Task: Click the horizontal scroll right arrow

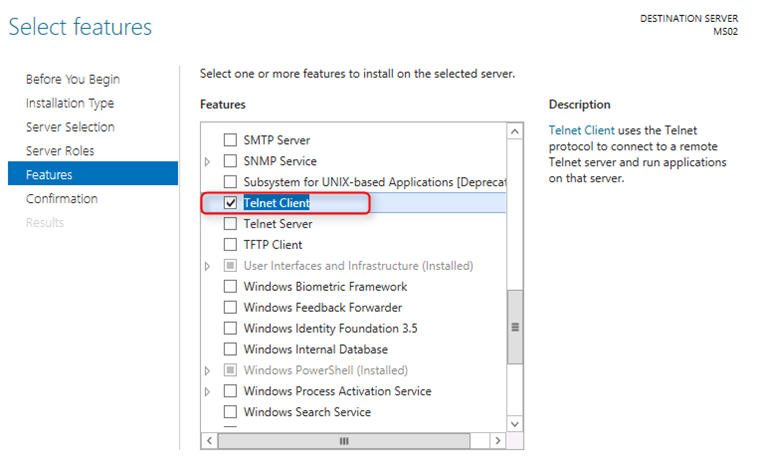Action: pos(497,441)
